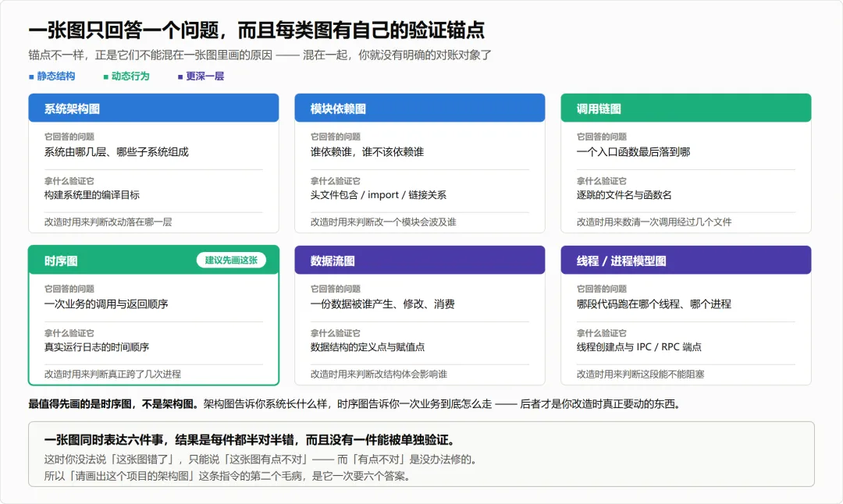Click the green 动态行为 legend square
Viewport: 843px width, 504px height.
106,76
